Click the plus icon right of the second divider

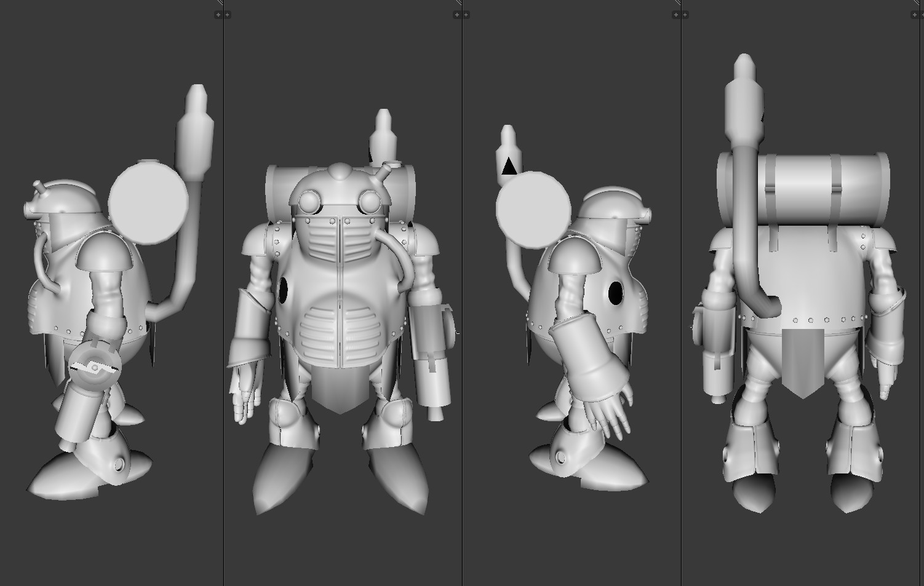coord(466,14)
